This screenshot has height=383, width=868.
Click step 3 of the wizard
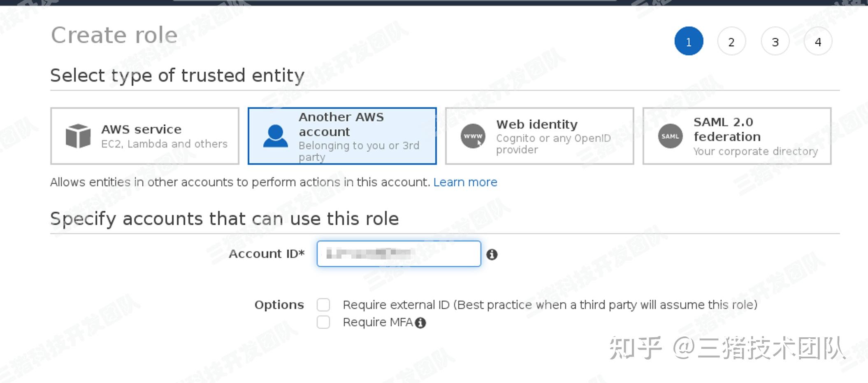point(775,42)
